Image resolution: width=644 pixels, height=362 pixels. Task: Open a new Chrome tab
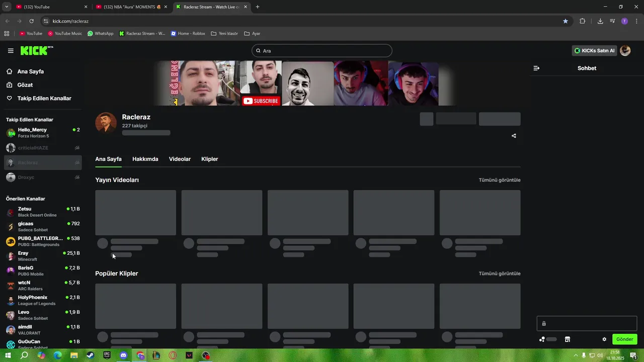click(258, 7)
